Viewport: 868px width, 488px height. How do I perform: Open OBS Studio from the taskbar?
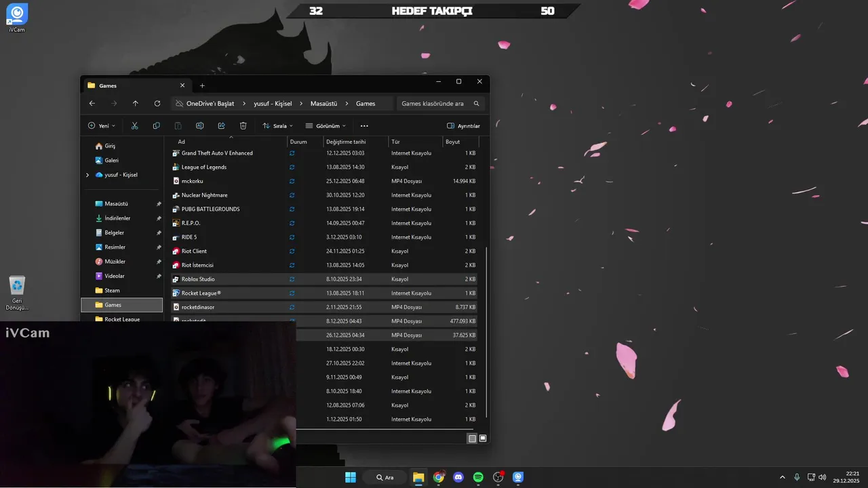point(498,477)
